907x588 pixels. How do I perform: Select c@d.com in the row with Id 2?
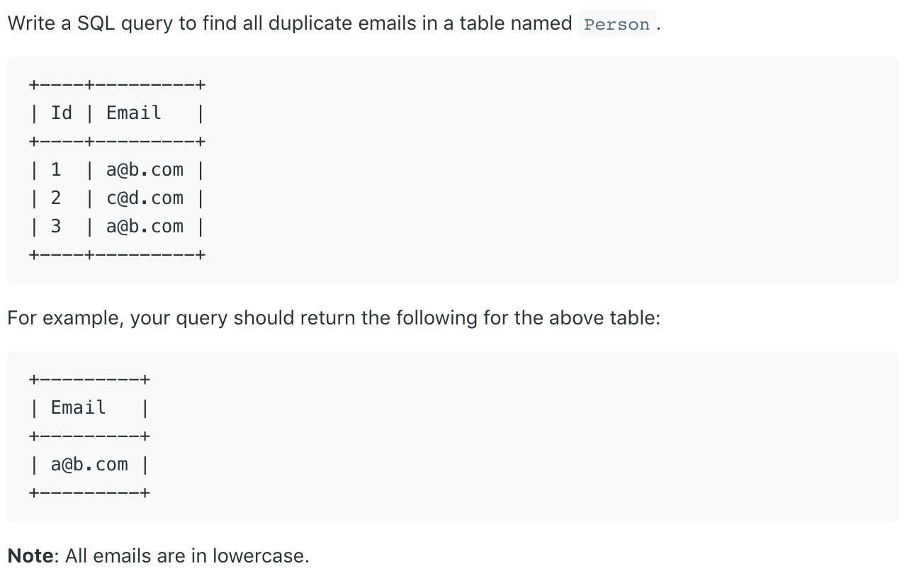(145, 198)
